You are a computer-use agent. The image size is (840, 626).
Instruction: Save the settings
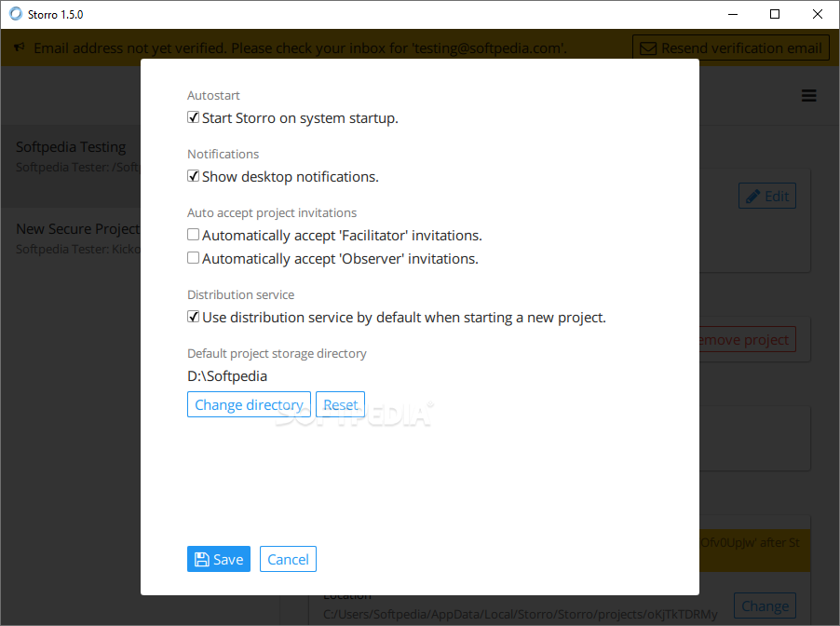tap(219, 559)
